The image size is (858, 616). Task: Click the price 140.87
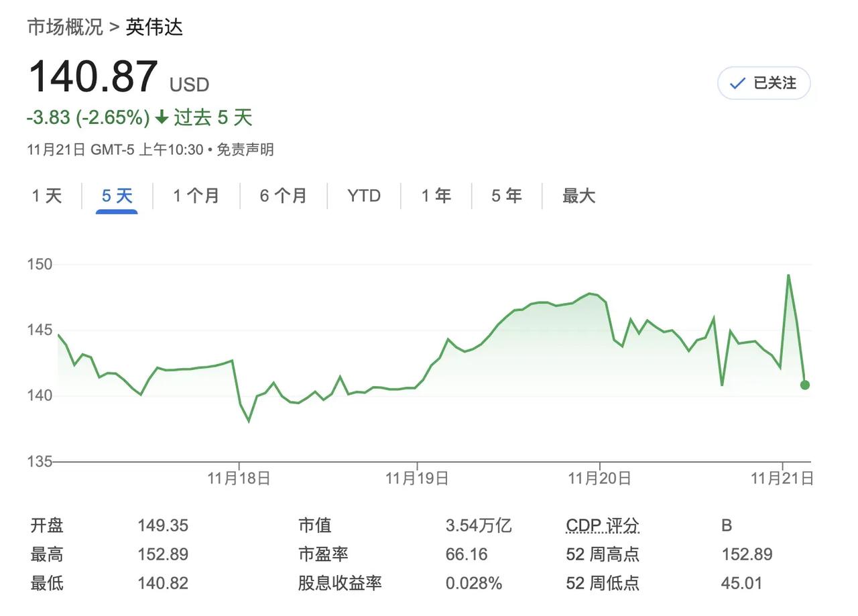click(x=93, y=76)
